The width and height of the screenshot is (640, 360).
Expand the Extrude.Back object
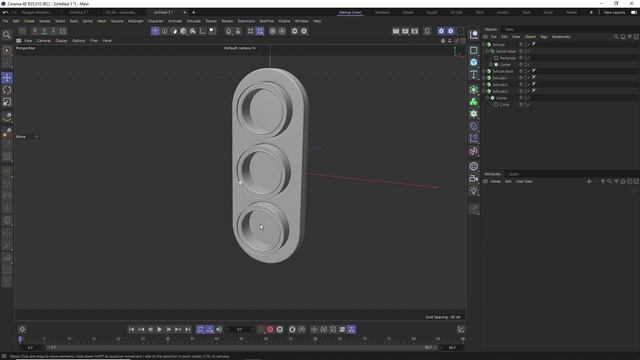tap(484, 71)
